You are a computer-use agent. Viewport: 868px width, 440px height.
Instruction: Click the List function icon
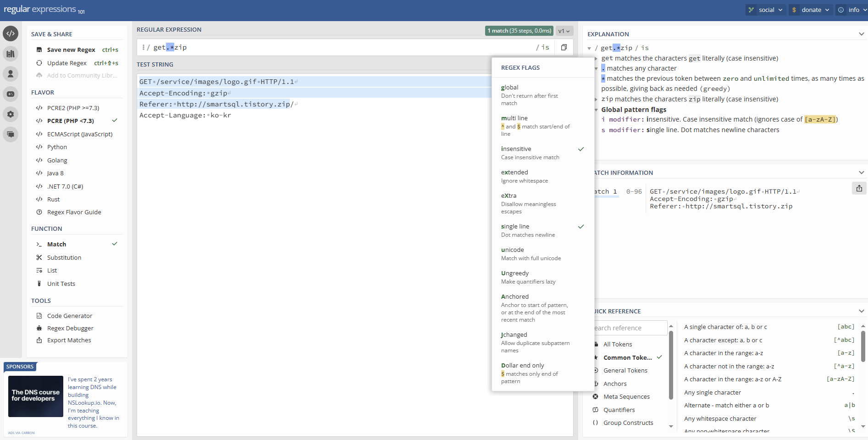click(39, 270)
